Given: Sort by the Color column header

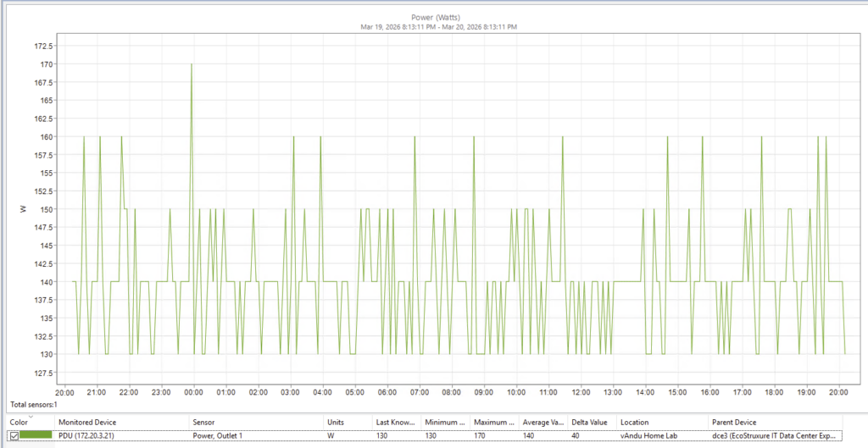Looking at the screenshot, I should click(x=31, y=422).
